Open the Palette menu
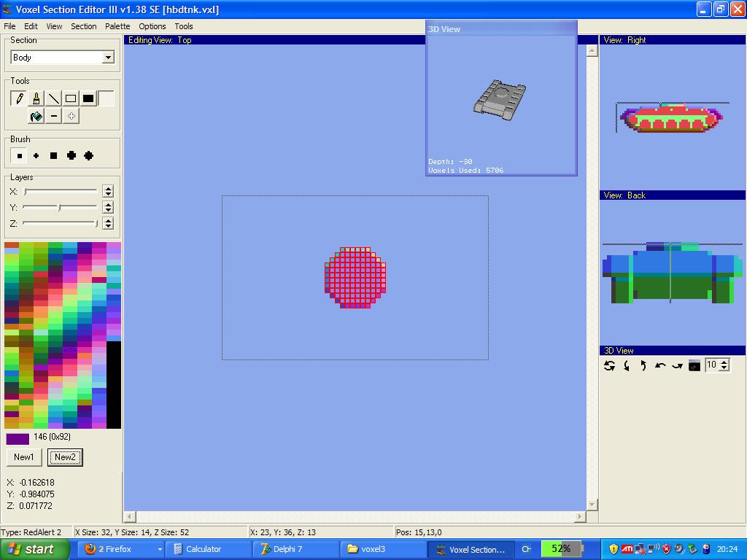The image size is (747, 560). pos(117,26)
